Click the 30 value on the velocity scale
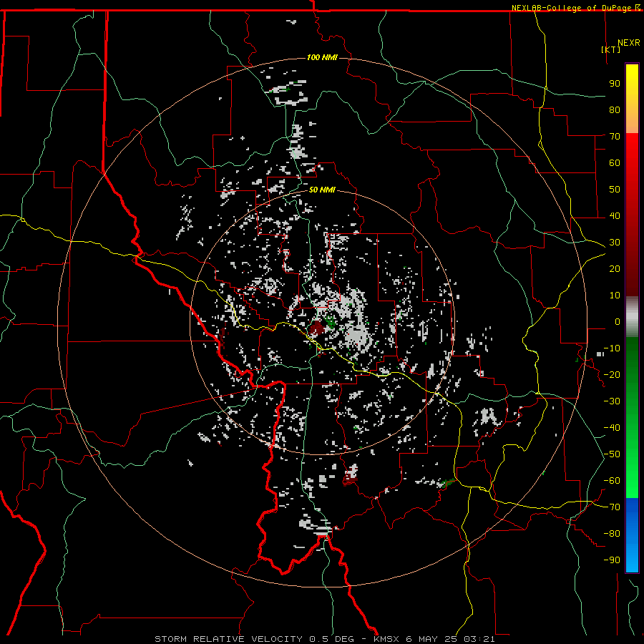The height and width of the screenshot is (644, 644). click(x=615, y=243)
